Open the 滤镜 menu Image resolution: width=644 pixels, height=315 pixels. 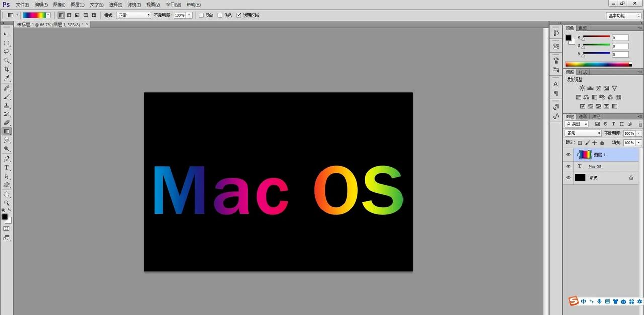click(x=133, y=4)
